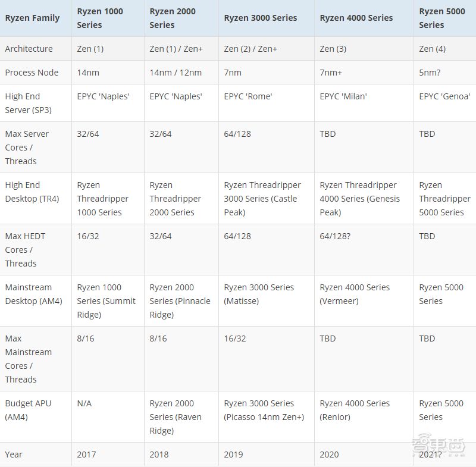Select the Architecture row label

click(x=29, y=49)
